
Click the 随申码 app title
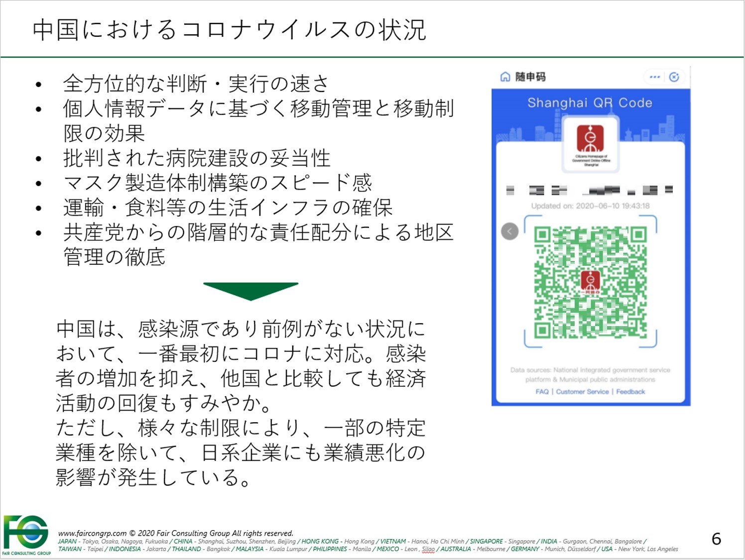[x=530, y=77]
